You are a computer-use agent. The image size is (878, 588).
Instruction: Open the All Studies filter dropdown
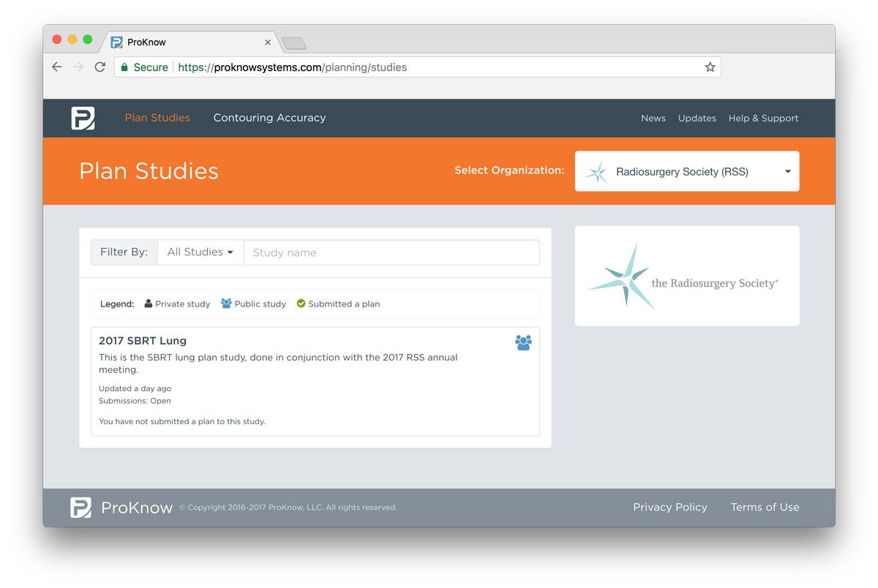(x=200, y=252)
